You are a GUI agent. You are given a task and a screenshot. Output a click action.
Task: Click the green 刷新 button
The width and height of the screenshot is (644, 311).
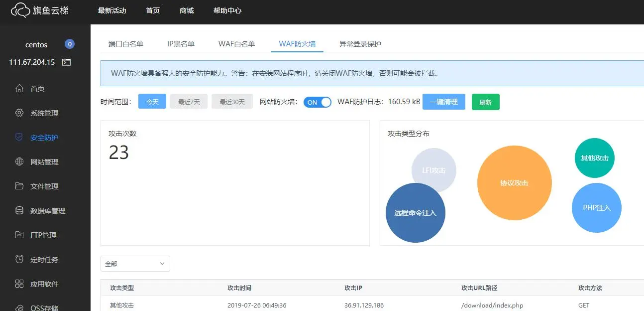click(x=486, y=102)
